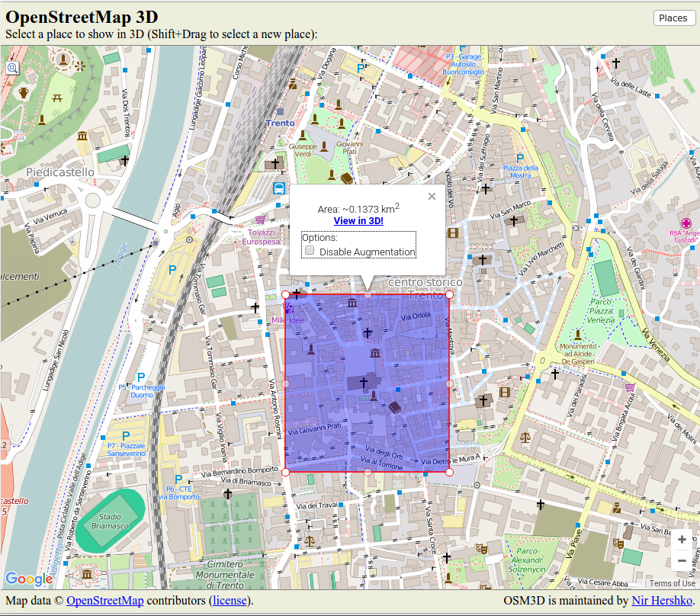Click the Piazza della Mostra parking icon
Viewport: 700px width, 616px height.
click(519, 159)
